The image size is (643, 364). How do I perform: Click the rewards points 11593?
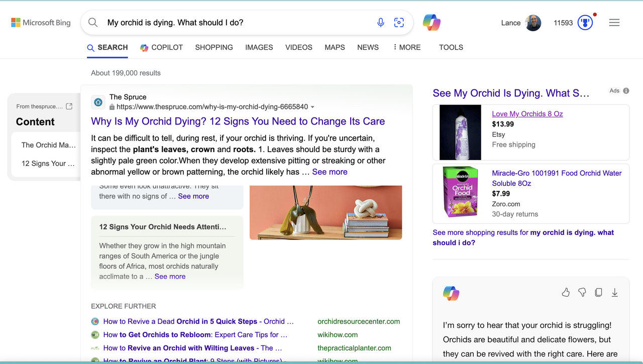563,23
